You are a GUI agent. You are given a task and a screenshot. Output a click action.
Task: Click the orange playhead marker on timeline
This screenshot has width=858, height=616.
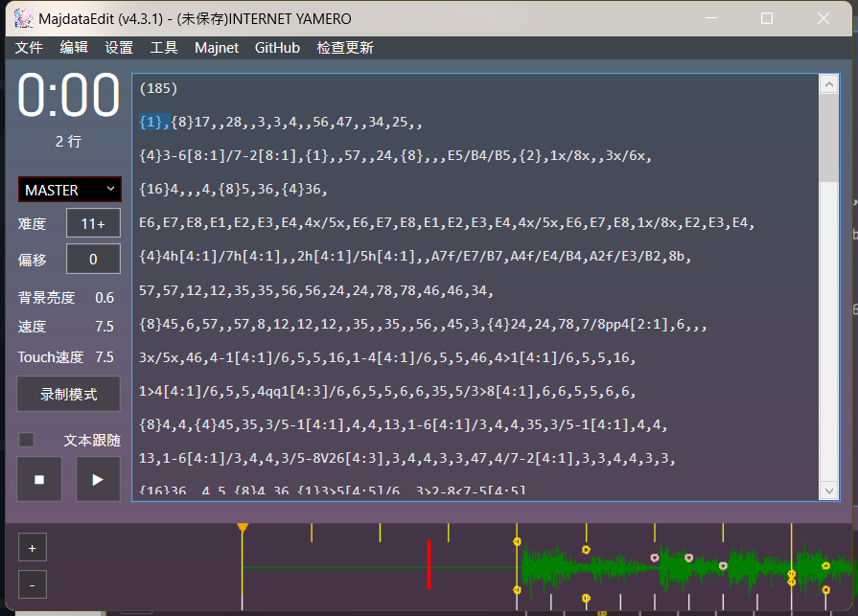pos(243,528)
